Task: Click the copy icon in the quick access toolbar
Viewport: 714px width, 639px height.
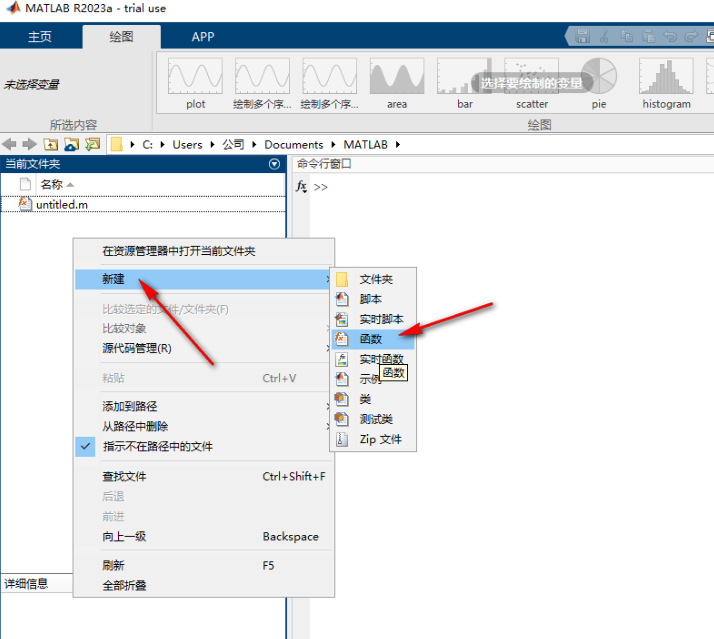Action: click(x=627, y=36)
